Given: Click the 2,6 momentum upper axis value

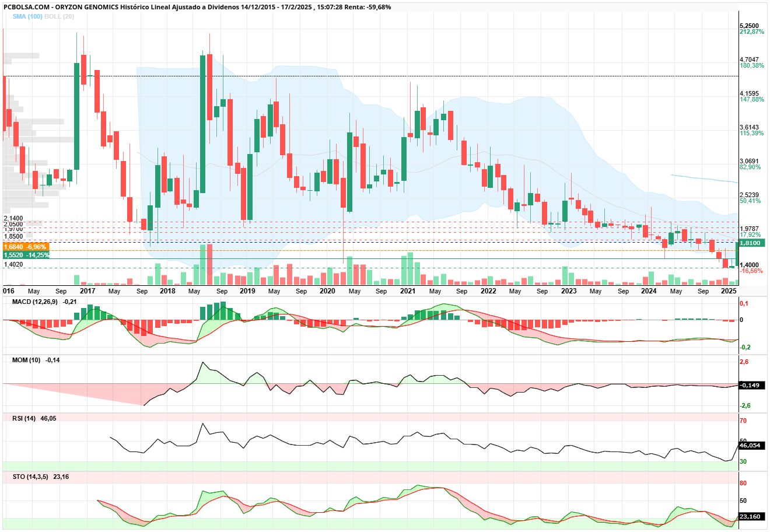Looking at the screenshot, I should pyautogui.click(x=744, y=362).
